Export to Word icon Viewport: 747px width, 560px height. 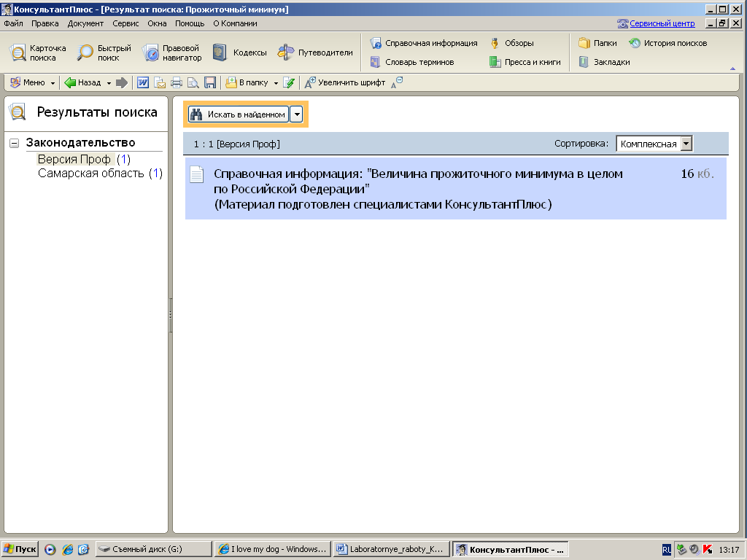(x=143, y=82)
